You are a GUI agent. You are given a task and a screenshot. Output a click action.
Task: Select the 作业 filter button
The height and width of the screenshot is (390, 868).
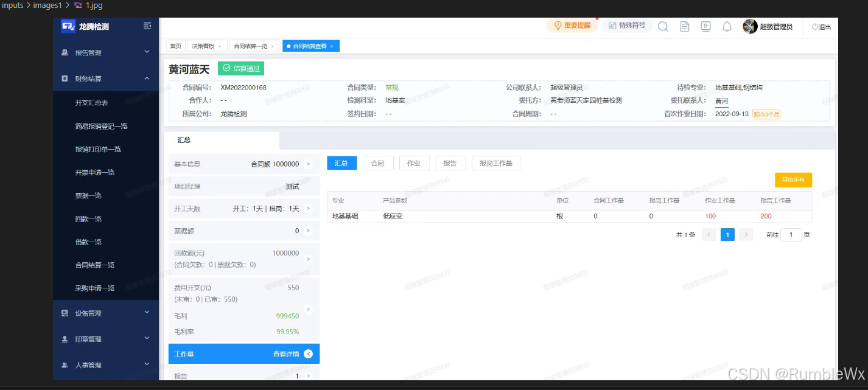click(414, 163)
